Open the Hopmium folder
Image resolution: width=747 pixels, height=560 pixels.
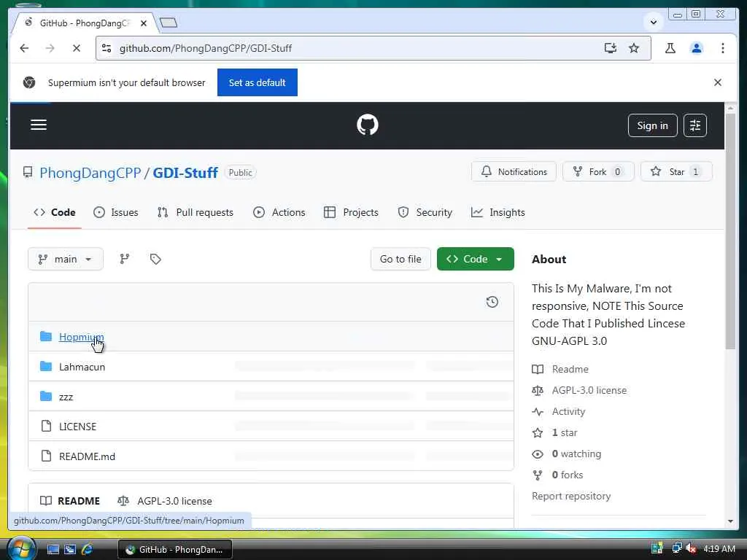click(82, 337)
